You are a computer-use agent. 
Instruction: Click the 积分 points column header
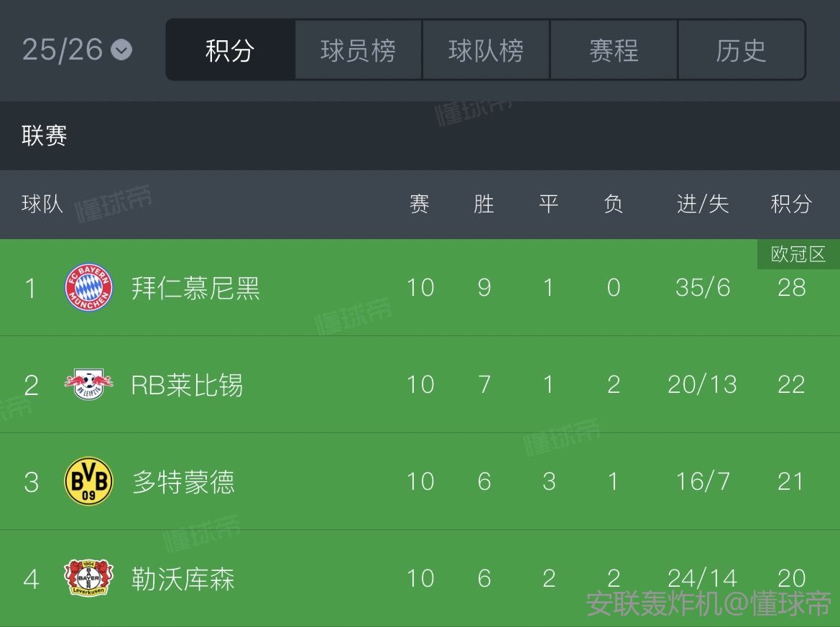pos(790,205)
